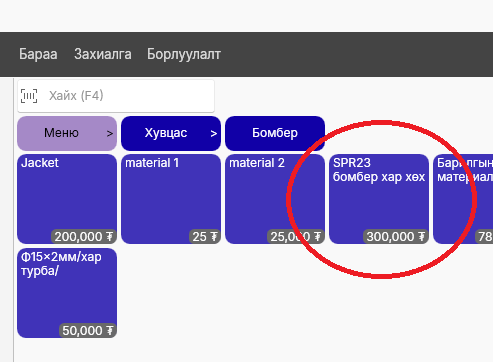Viewport: 493px width, 362px height.
Task: Add Jacket product to order
Action: (x=67, y=199)
